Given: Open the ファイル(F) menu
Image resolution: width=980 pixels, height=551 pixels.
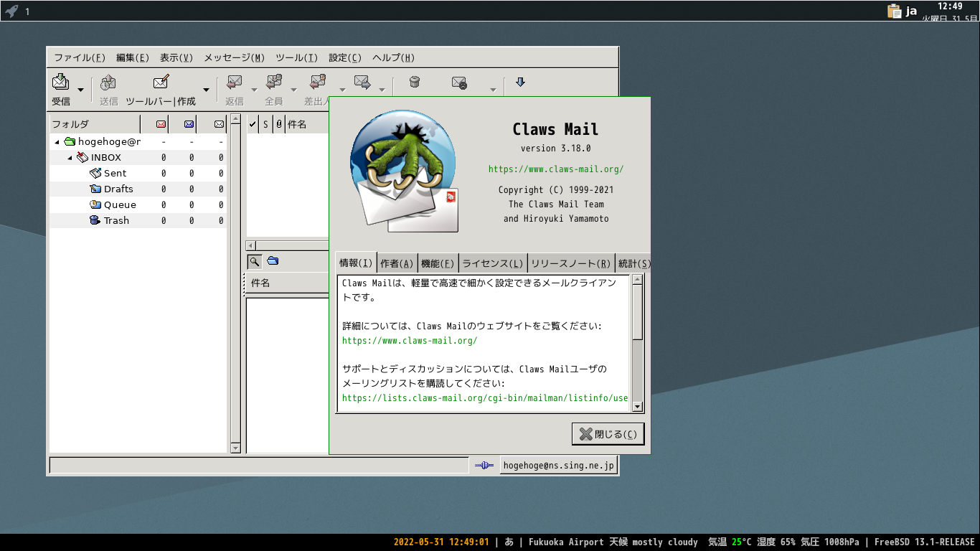Looking at the screenshot, I should pos(80,58).
